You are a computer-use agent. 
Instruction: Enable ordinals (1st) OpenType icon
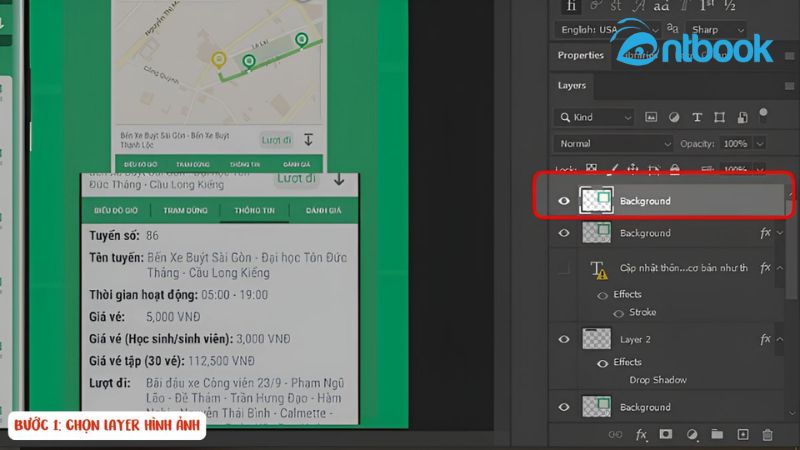[707, 5]
